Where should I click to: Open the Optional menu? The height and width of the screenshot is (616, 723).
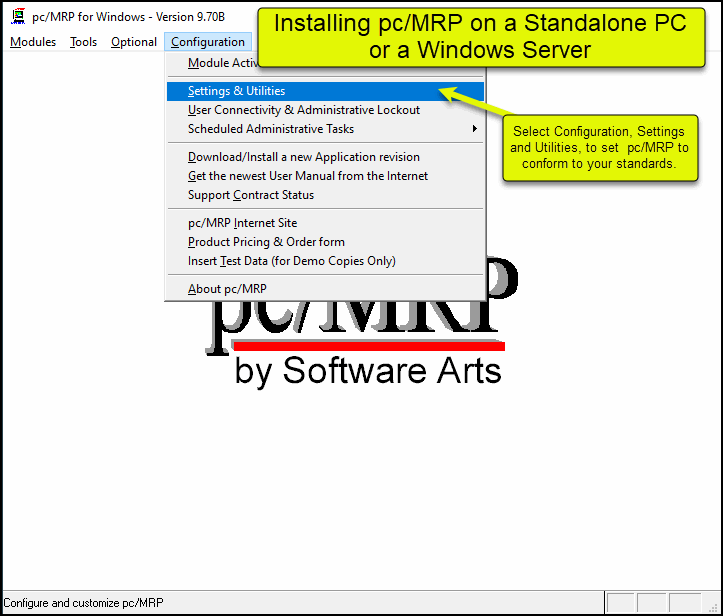click(x=134, y=42)
